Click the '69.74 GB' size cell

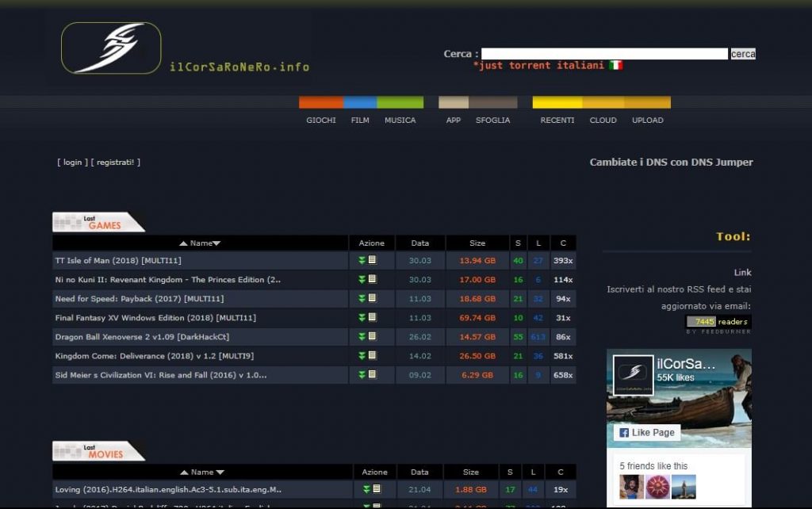point(477,318)
